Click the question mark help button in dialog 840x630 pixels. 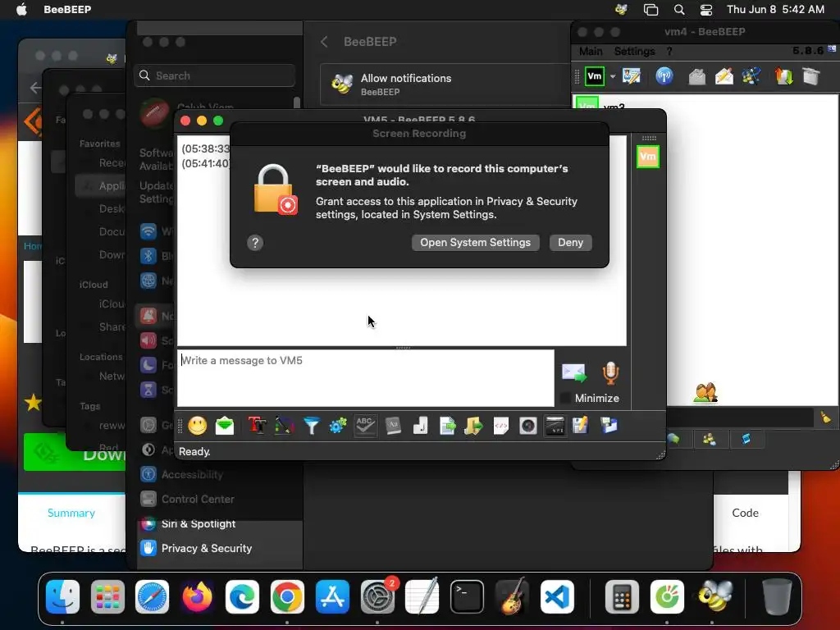pos(255,243)
